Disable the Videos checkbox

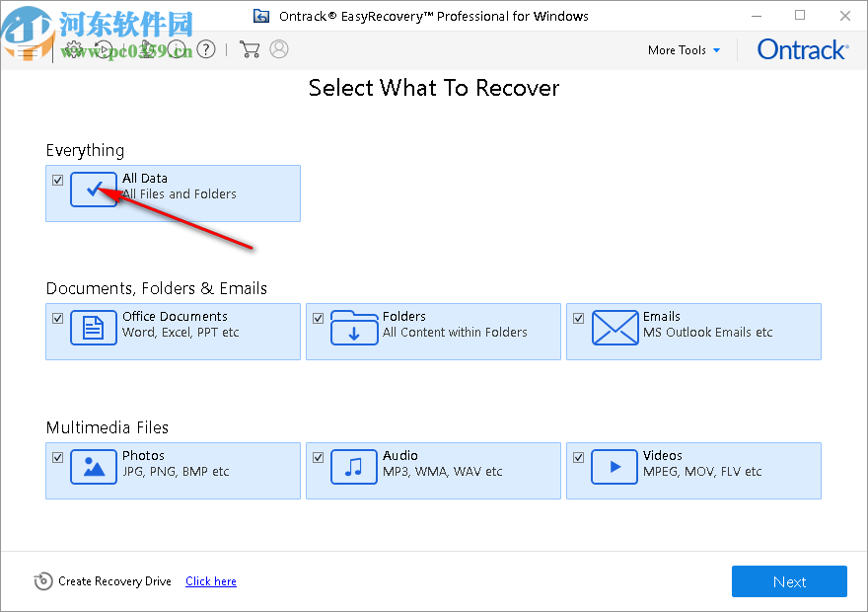[x=578, y=457]
